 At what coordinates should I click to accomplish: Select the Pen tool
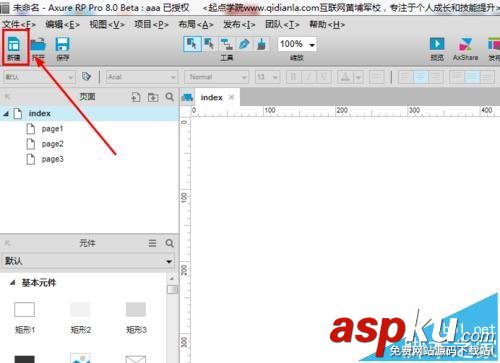click(244, 44)
